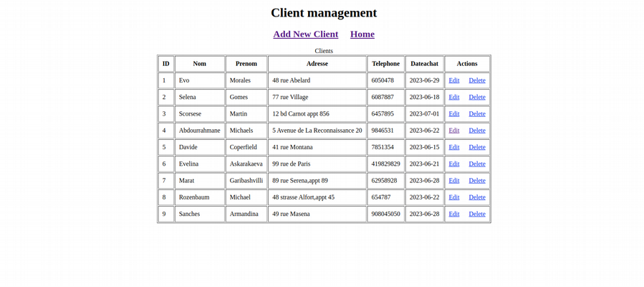Click the Scorsese name cell

tap(200, 113)
